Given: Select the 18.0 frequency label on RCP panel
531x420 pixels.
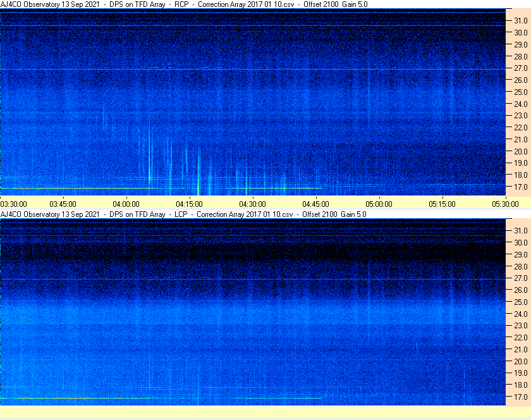Looking at the screenshot, I should coord(521,175).
